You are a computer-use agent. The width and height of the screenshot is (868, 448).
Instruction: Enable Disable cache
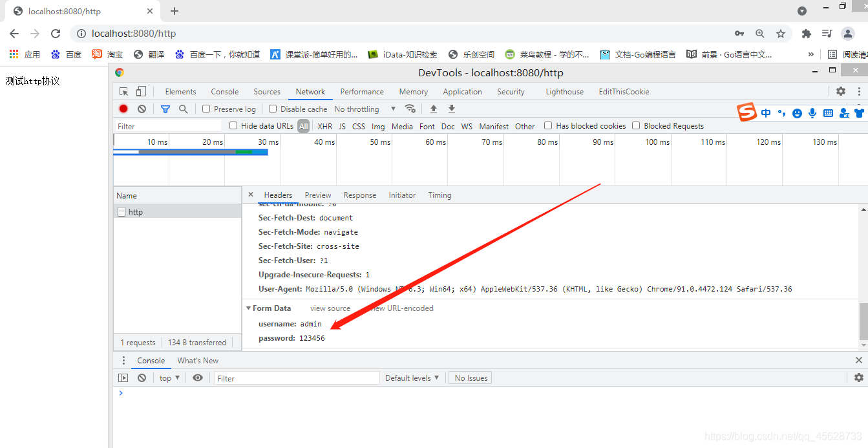tap(273, 109)
